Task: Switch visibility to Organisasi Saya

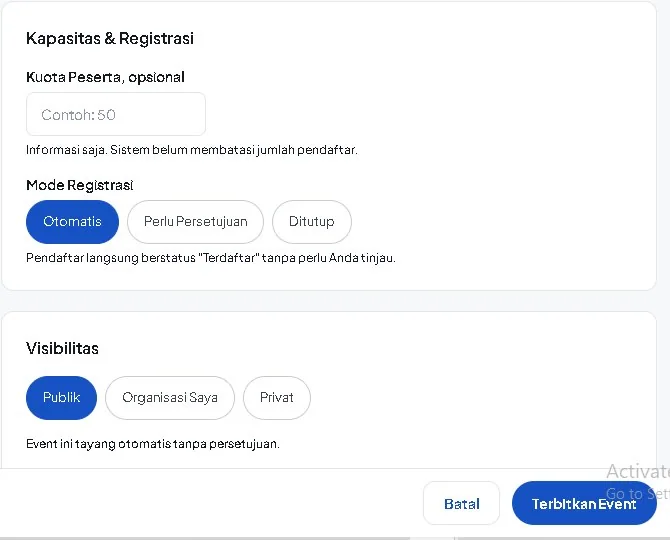Action: point(170,398)
